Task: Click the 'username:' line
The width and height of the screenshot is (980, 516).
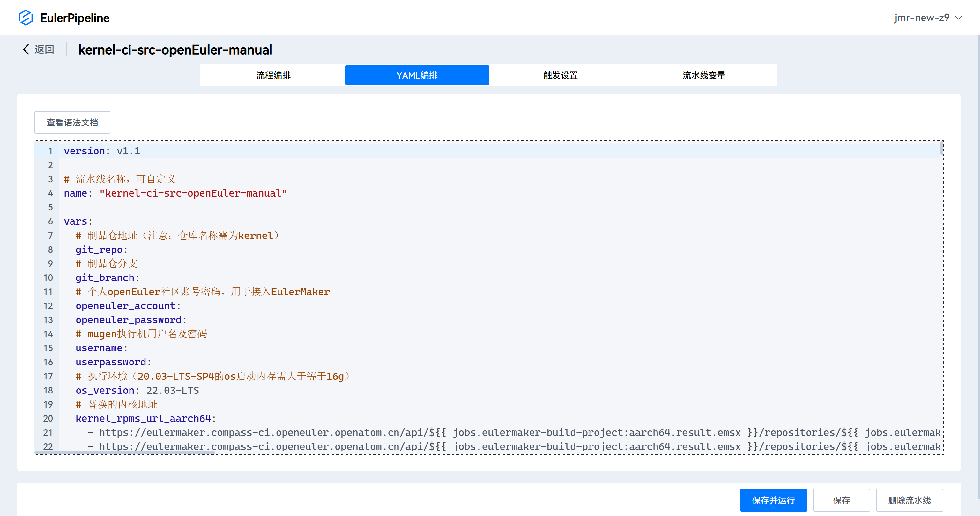Action: pos(101,348)
